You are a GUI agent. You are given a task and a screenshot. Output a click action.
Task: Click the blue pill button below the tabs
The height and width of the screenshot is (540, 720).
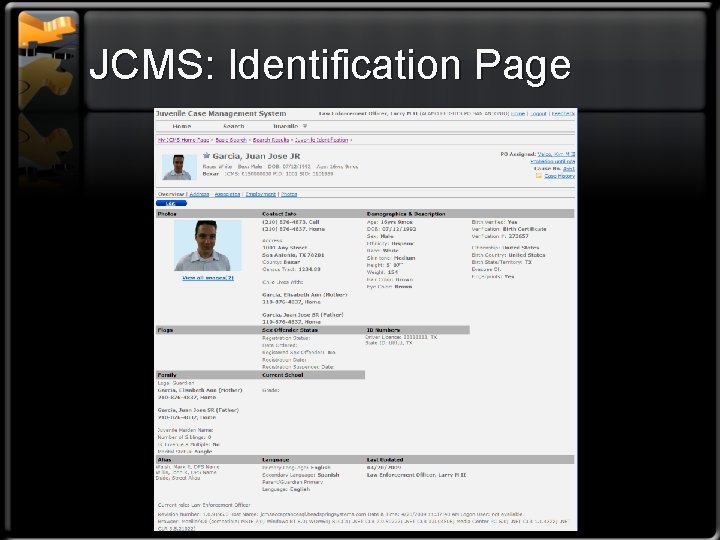pos(171,203)
